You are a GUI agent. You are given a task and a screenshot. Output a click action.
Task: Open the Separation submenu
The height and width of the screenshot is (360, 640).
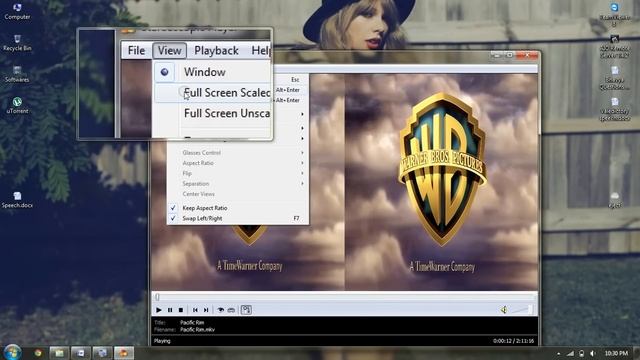coord(238,184)
